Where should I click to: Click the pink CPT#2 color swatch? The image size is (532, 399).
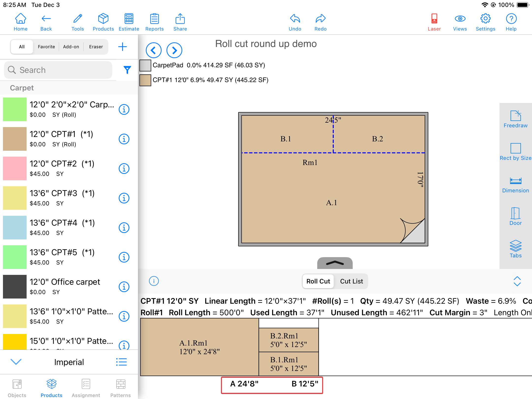click(15, 168)
